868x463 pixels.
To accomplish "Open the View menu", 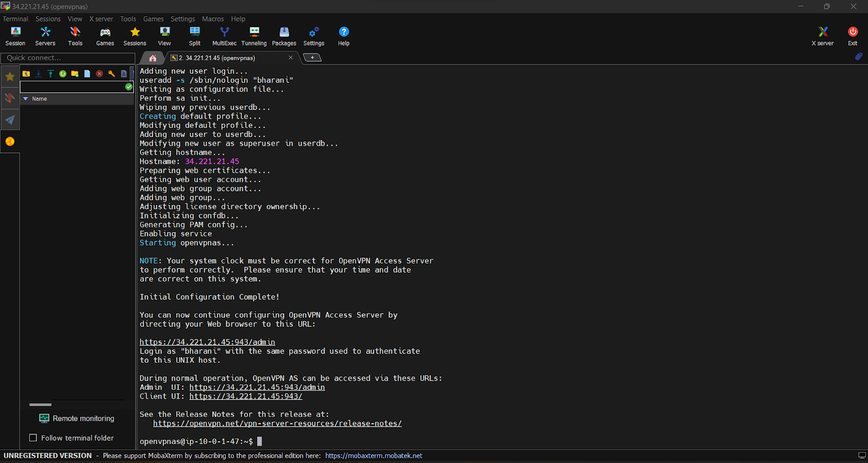I will point(75,19).
